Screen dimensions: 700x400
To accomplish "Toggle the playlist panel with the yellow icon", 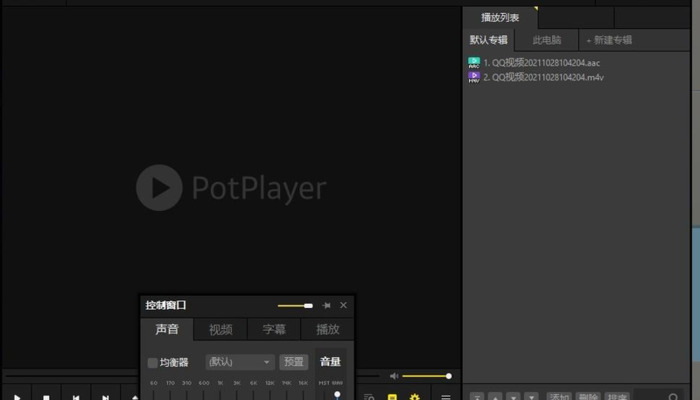I will coord(392,397).
